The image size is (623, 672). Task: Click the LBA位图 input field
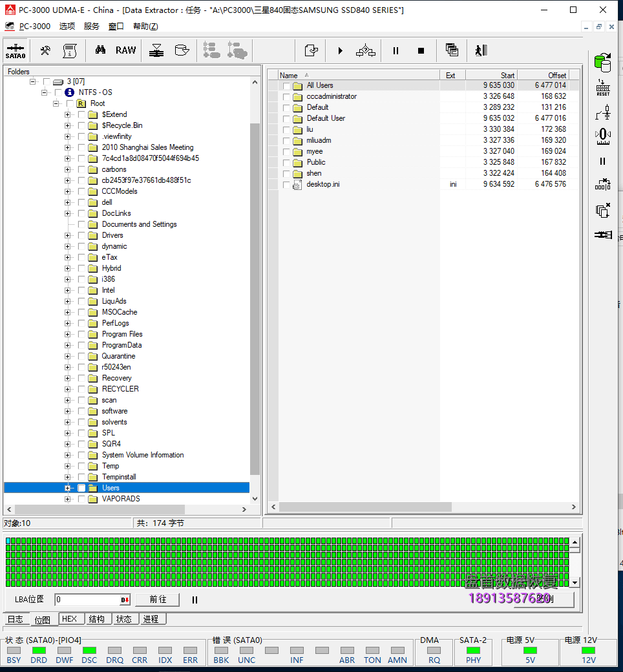(x=92, y=600)
